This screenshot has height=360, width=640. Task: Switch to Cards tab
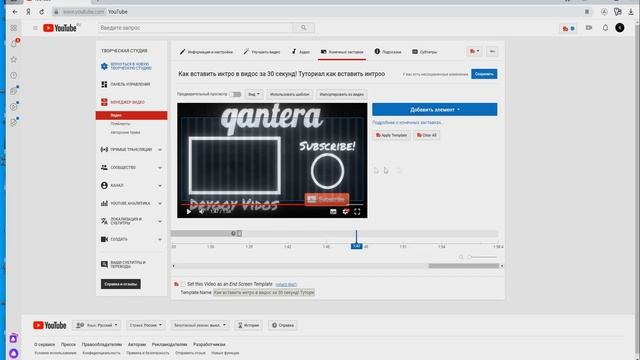[x=388, y=52]
